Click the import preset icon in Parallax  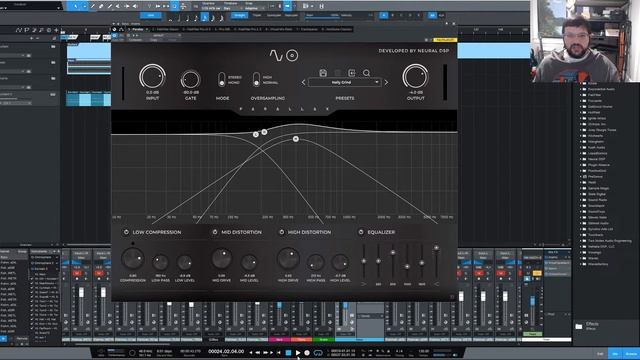[x=351, y=73]
